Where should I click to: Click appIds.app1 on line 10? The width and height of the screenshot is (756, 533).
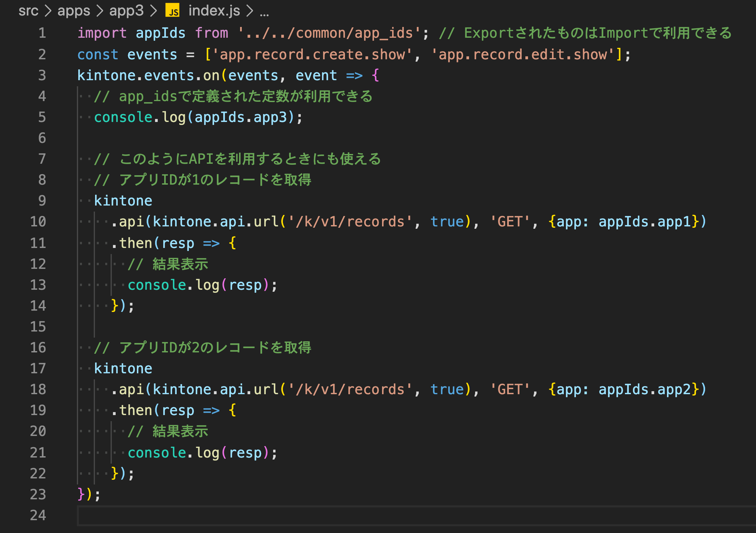click(x=644, y=222)
